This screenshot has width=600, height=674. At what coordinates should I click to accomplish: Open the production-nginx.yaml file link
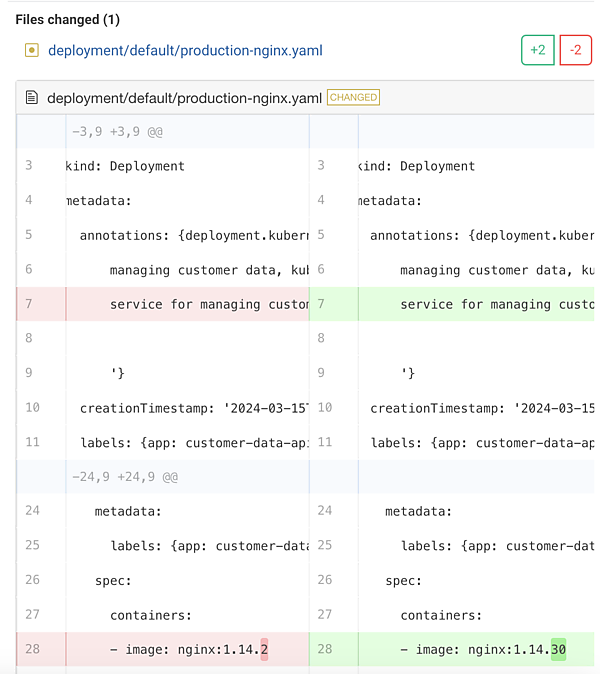[x=185, y=51]
